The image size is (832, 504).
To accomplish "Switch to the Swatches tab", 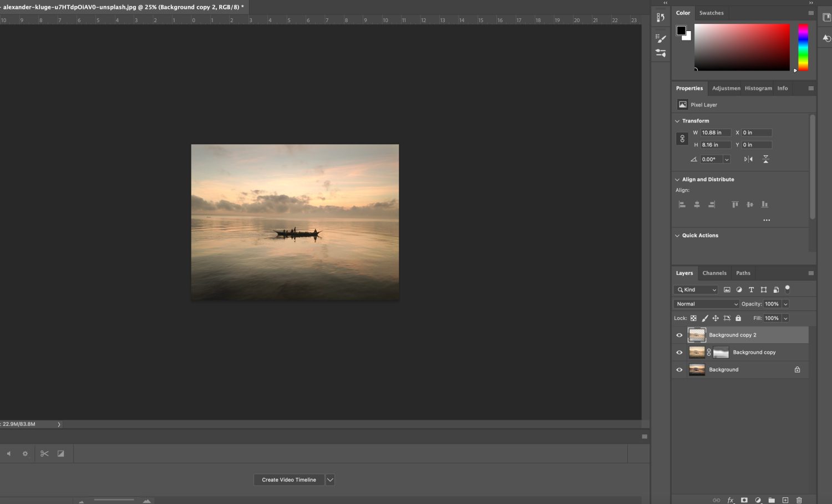I will (712, 13).
